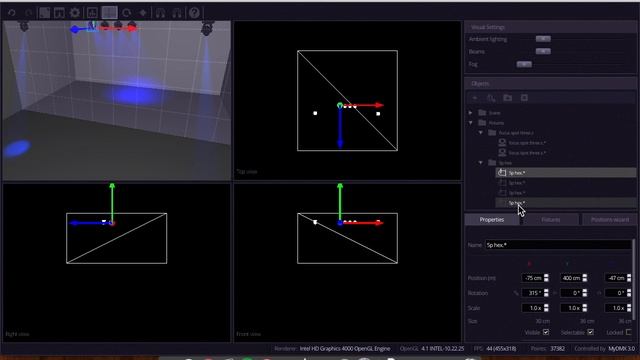Click the redo arrow in the toolbar
Screen dimensions: 640x360
(28, 13)
